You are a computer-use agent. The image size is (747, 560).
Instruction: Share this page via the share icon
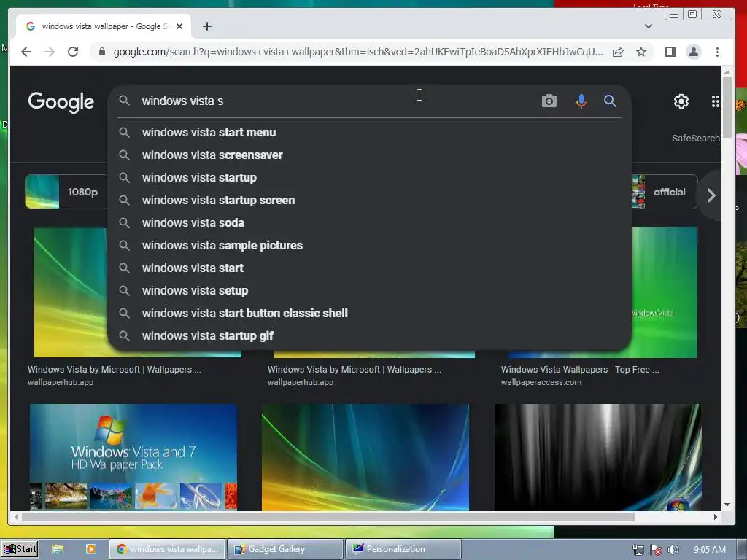618,52
